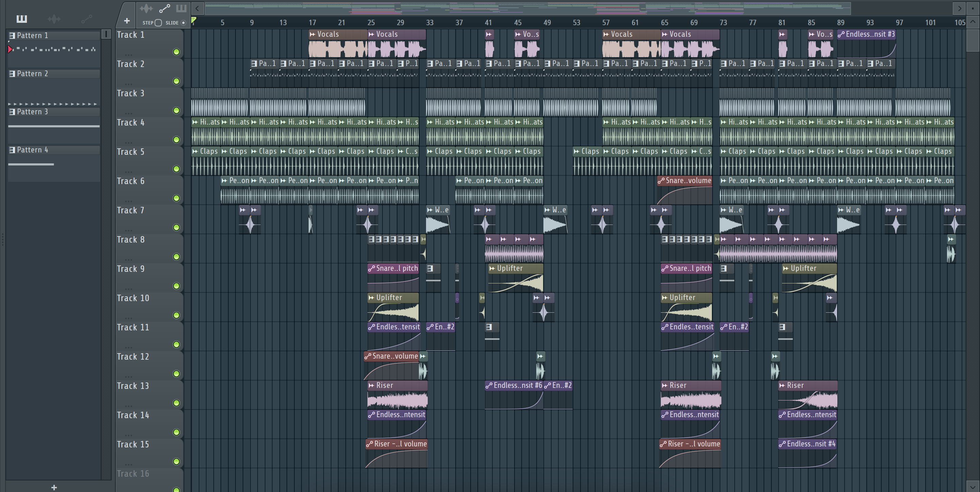The width and height of the screenshot is (980, 492).
Task: Open clip menu of Track 6 Snare..volume
Action: click(x=661, y=181)
